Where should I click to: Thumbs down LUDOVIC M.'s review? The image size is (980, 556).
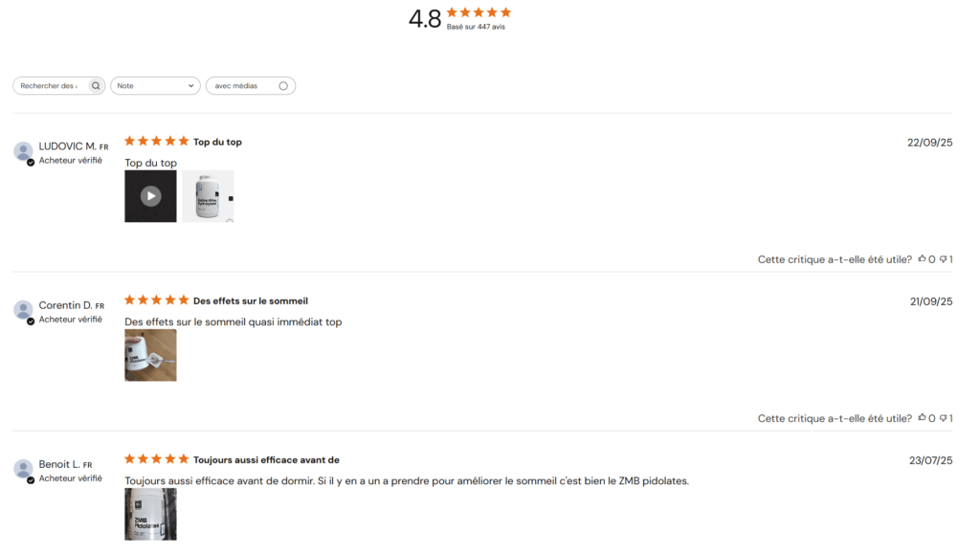point(944,259)
